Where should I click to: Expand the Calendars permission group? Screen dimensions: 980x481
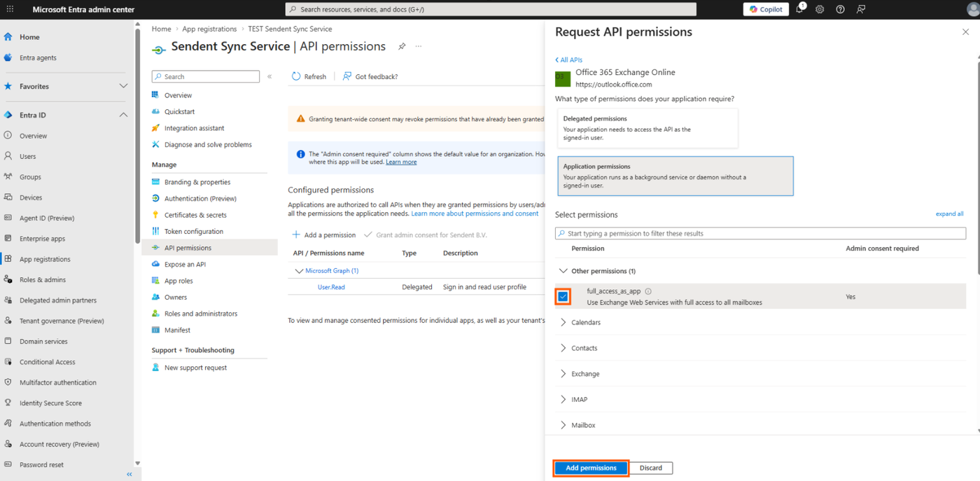563,322
